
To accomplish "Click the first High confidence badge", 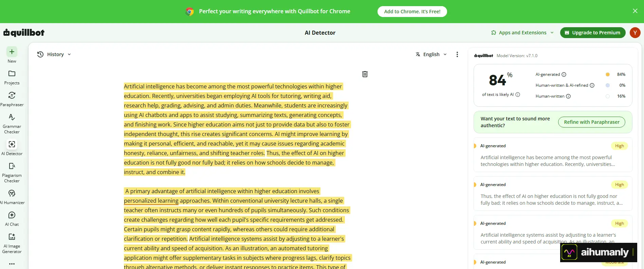I will pos(620,146).
